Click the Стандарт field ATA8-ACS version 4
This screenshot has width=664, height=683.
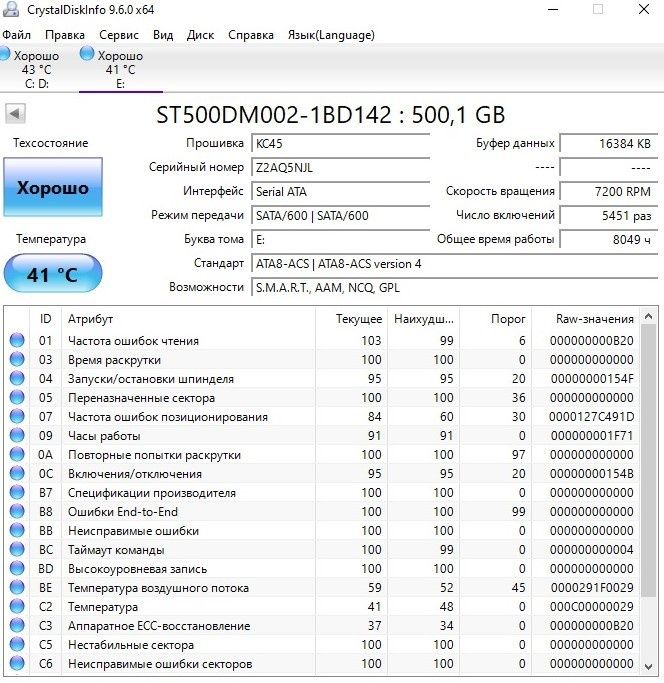pyautogui.click(x=454, y=264)
